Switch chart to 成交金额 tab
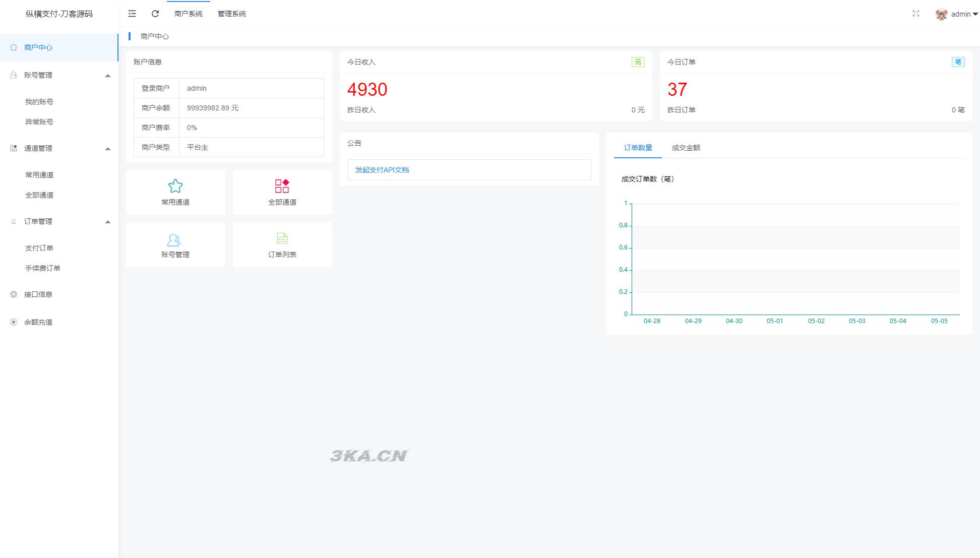 (x=686, y=148)
